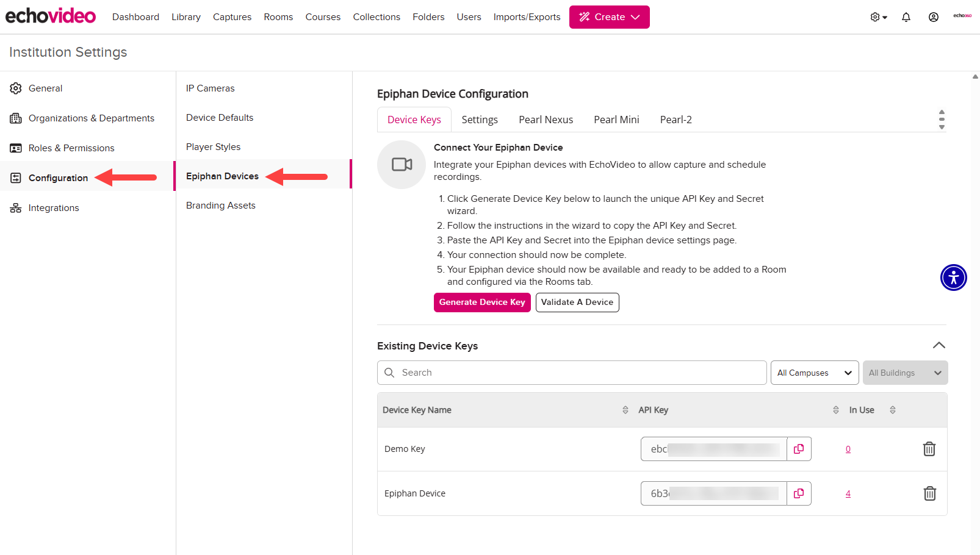
Task: Open Rooms in top navigation
Action: (278, 17)
